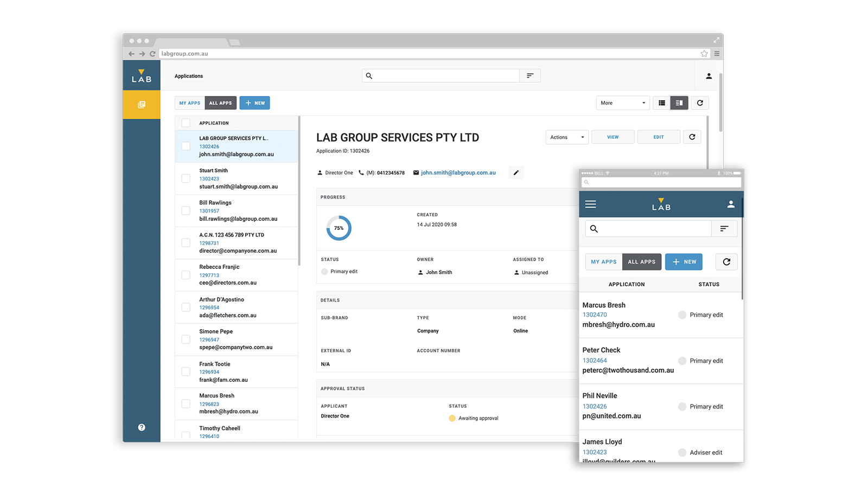Image resolution: width=868 pixels, height=488 pixels.
Task: Click the desktop search magnifier icon
Action: click(x=369, y=76)
